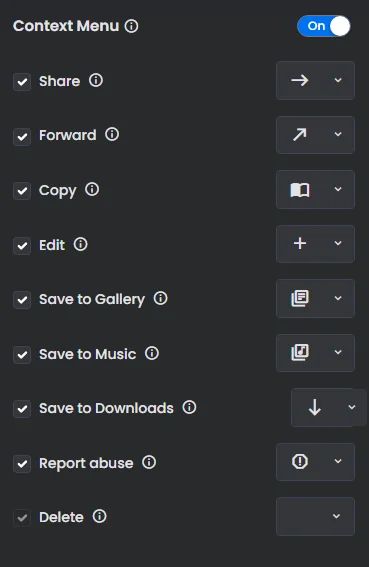Click the Save to Music label
Screen dimensions: 369x567
[x=88, y=354]
